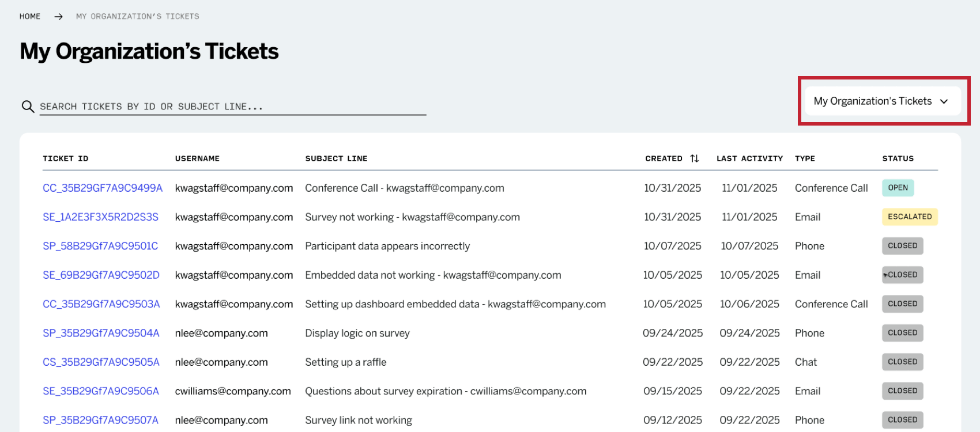Click the yellow ESCALATED status badge

pyautogui.click(x=910, y=217)
